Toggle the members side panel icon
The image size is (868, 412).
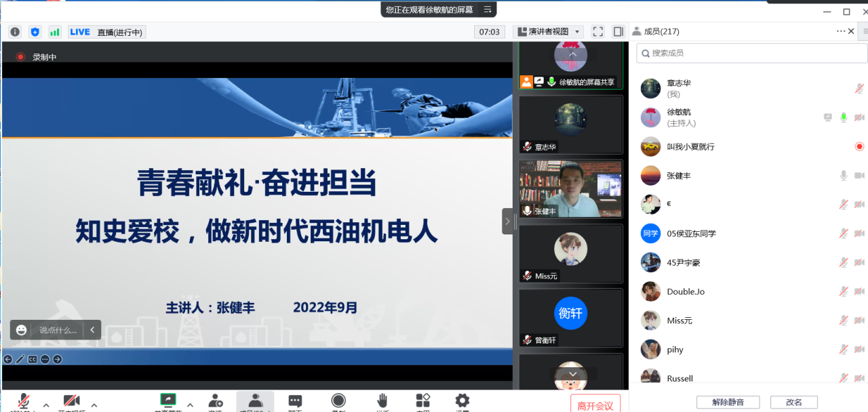pyautogui.click(x=618, y=32)
